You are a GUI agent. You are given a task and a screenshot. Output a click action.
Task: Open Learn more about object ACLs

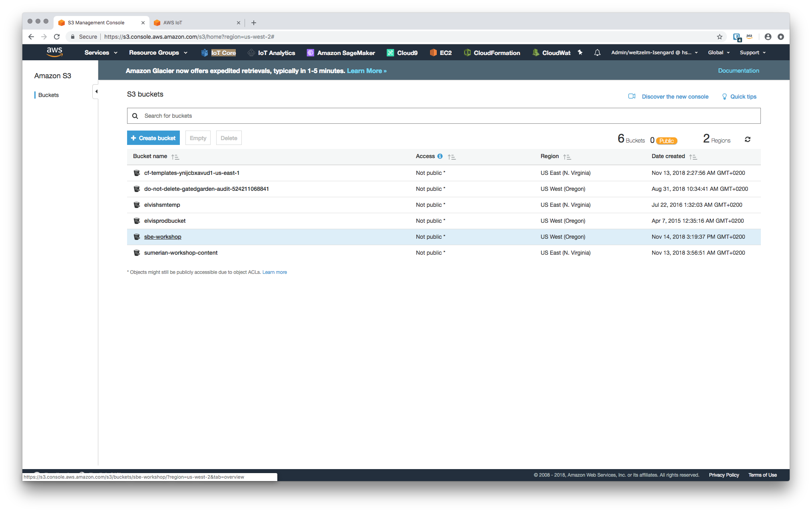click(275, 272)
